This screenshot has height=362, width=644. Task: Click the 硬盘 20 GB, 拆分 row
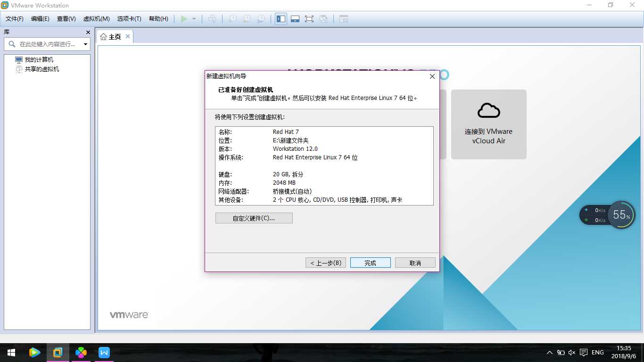(324, 174)
